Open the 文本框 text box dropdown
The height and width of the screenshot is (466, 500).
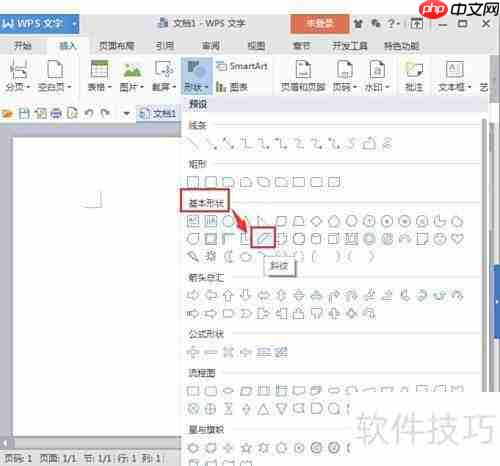455,87
